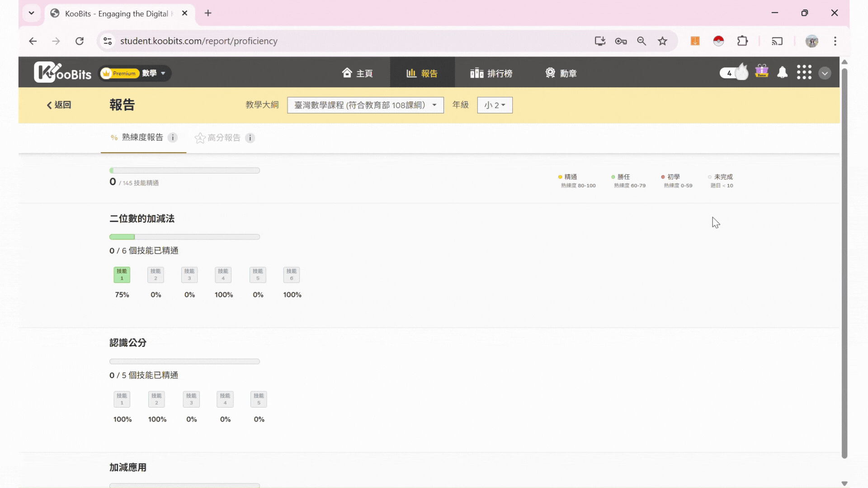Open 技能 2 under 認識公分

click(157, 399)
